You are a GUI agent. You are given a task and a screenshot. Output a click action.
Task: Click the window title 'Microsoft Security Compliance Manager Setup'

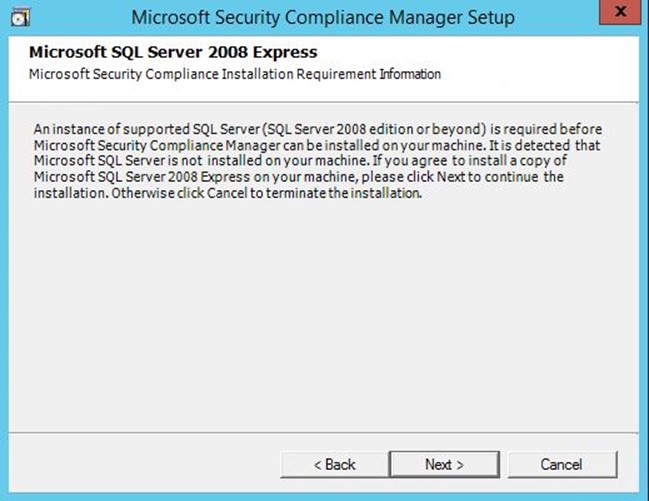323,17
